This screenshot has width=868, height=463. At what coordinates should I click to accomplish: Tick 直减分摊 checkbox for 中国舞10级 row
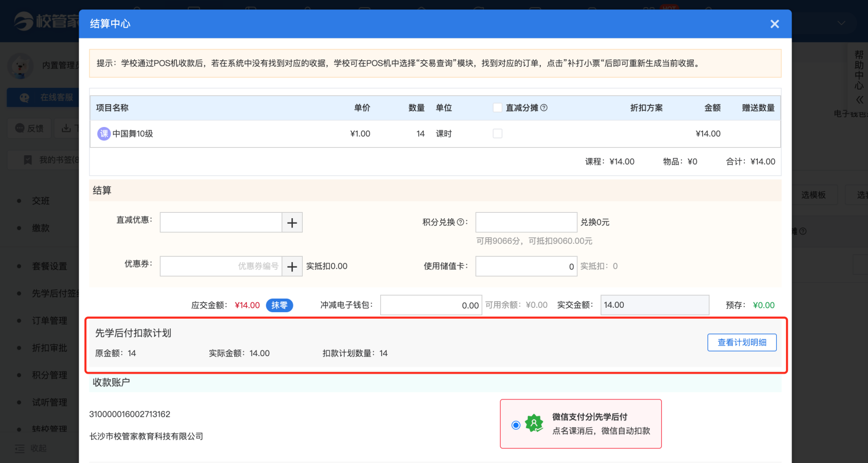tap(497, 134)
